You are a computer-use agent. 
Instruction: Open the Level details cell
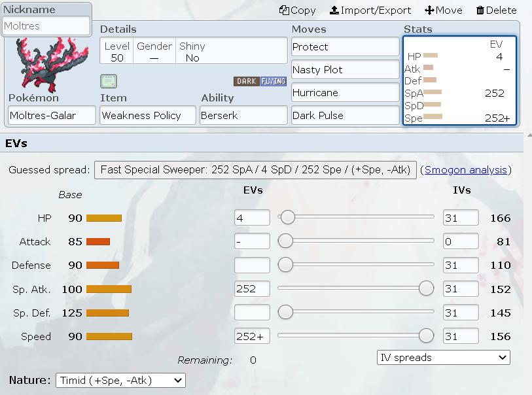116,51
